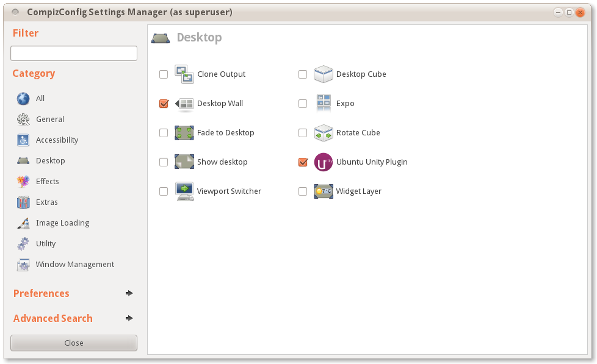Uncheck the Ubuntu Unity Plugin checkbox
This screenshot has height=364, width=597.
pos(303,162)
